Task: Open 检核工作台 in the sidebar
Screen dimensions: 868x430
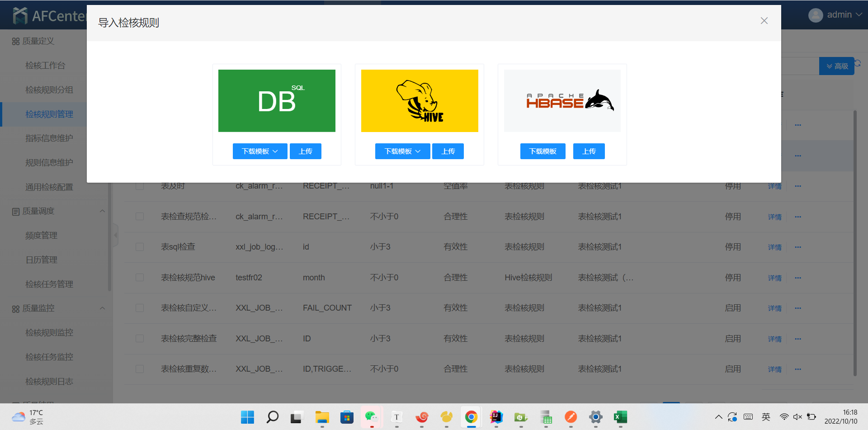Action: tap(45, 66)
